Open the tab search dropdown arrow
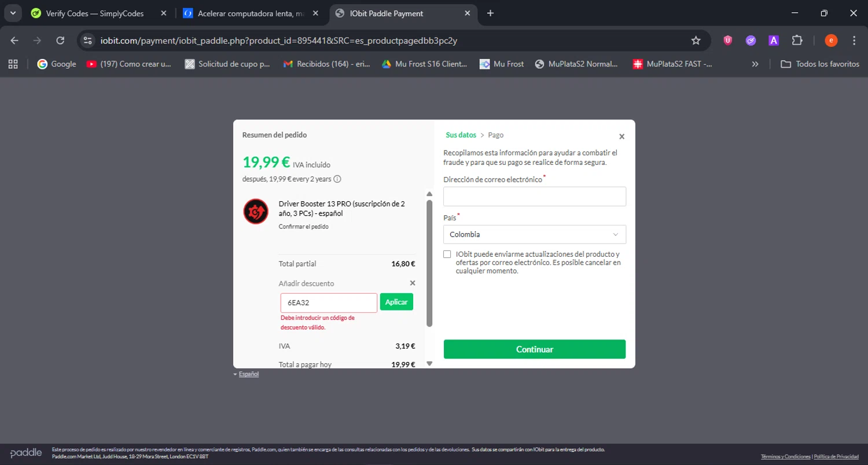The width and height of the screenshot is (868, 465). 12,13
